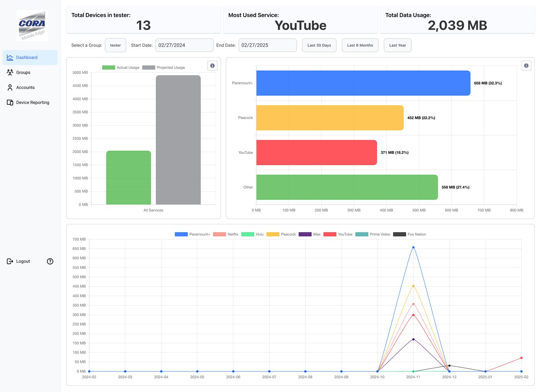Apply Last 6 Months range
The image size is (541, 392).
point(360,45)
